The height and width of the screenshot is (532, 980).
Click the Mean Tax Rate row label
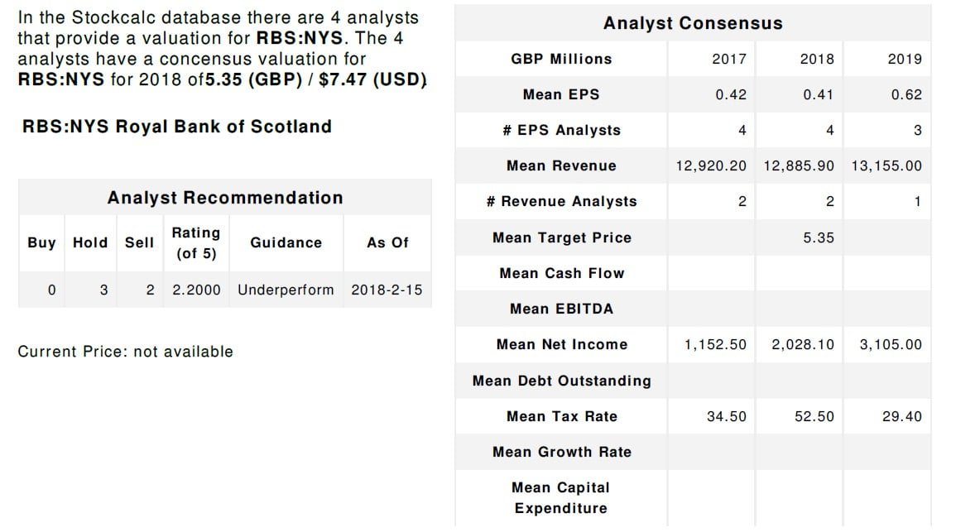(561, 416)
